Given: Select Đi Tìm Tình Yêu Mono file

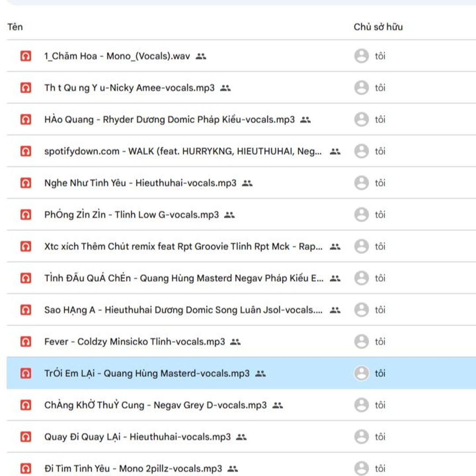Looking at the screenshot, I should tap(133, 469).
